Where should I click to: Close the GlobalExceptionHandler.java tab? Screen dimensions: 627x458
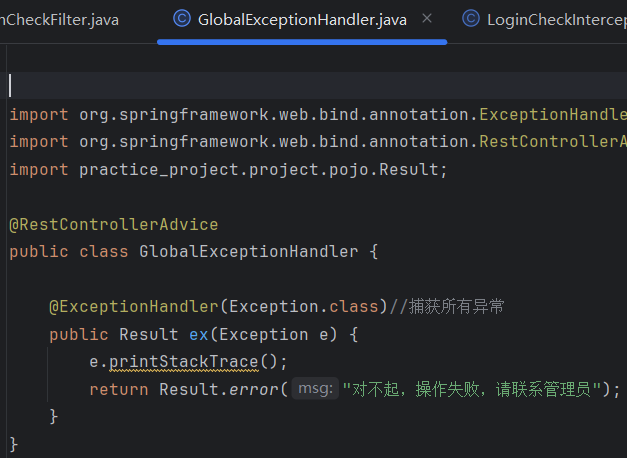(x=428, y=19)
